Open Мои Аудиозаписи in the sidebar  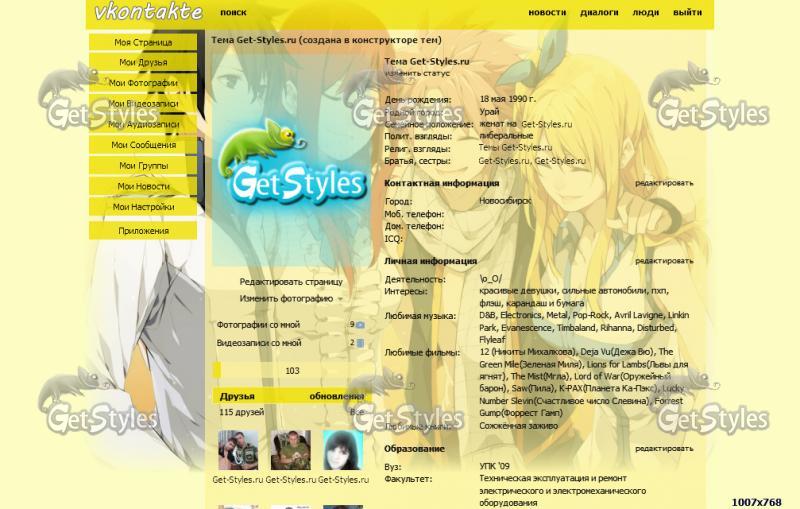(x=143, y=124)
